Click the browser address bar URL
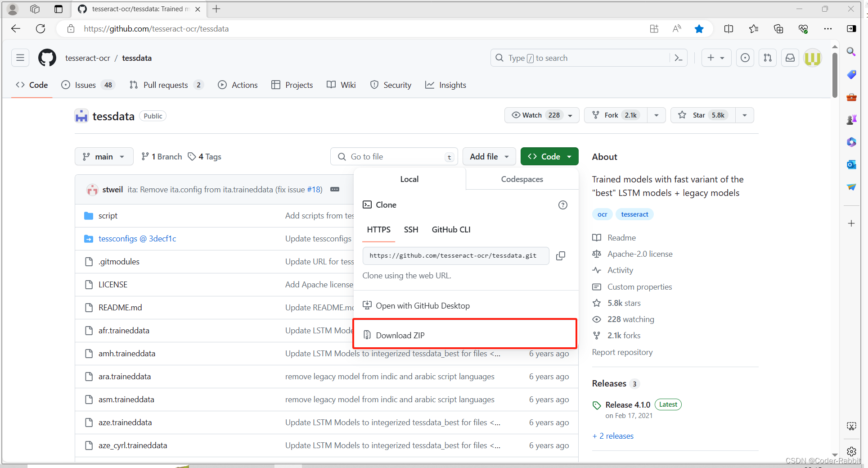The width and height of the screenshot is (868, 468). (x=156, y=29)
